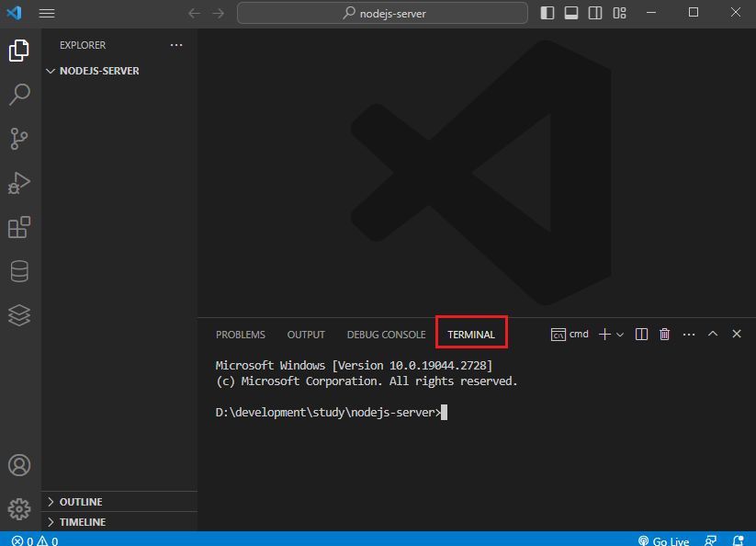The image size is (756, 546).
Task: Click the cmd terminal shell label
Action: click(x=570, y=335)
